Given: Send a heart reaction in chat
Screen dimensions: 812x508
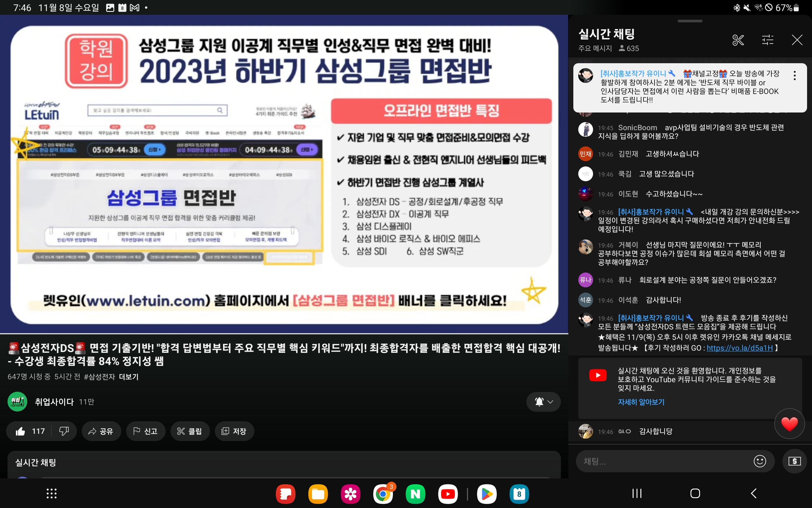Looking at the screenshot, I should pos(789,423).
